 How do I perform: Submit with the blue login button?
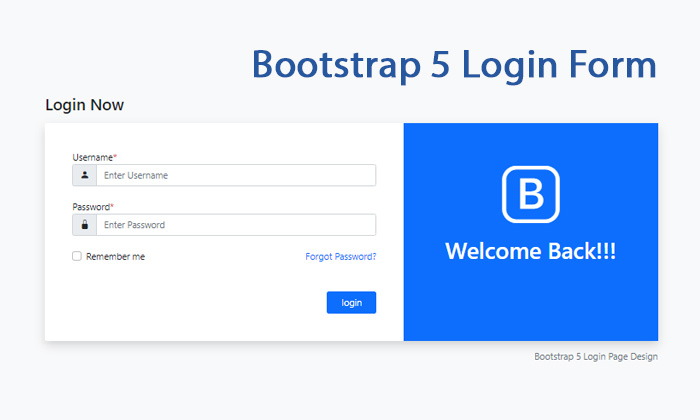click(x=351, y=303)
